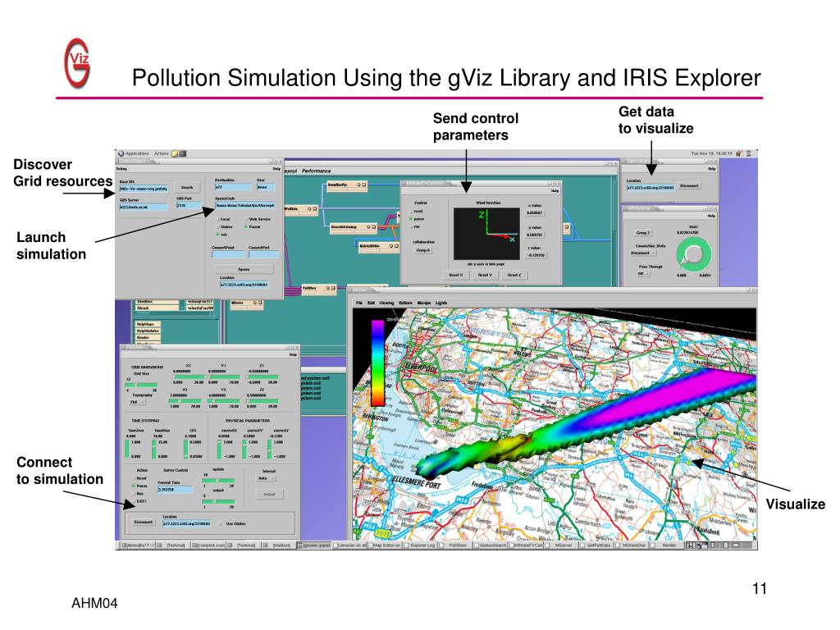This screenshot has height=630, width=840.
Task: Click the Current Time field
Action: point(175,490)
